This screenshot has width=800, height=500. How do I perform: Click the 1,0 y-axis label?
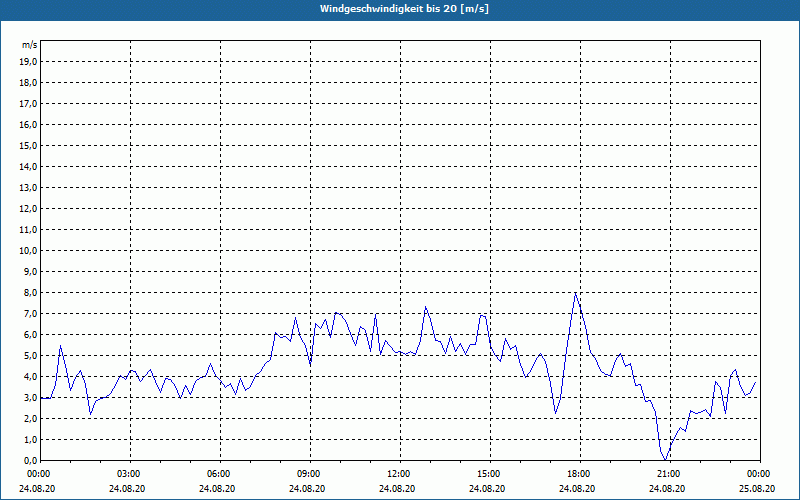pyautogui.click(x=31, y=439)
